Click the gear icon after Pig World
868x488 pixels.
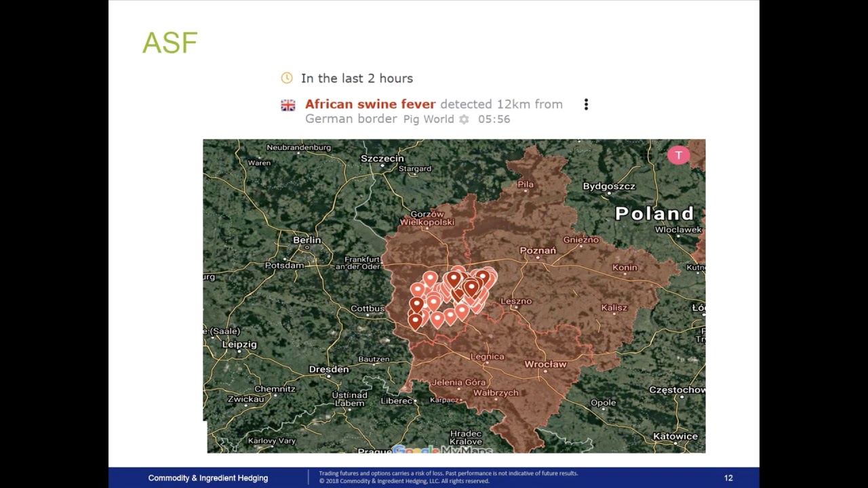[x=464, y=119]
